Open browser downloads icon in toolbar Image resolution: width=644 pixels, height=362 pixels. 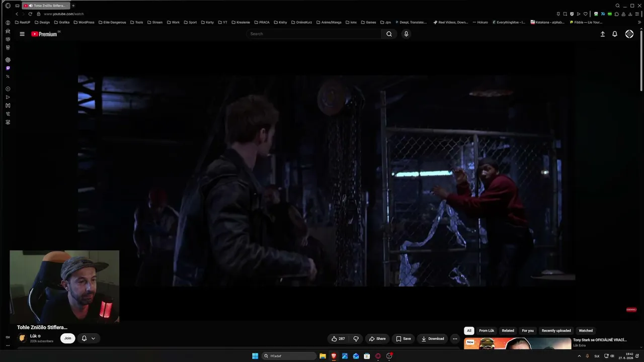pos(631,14)
